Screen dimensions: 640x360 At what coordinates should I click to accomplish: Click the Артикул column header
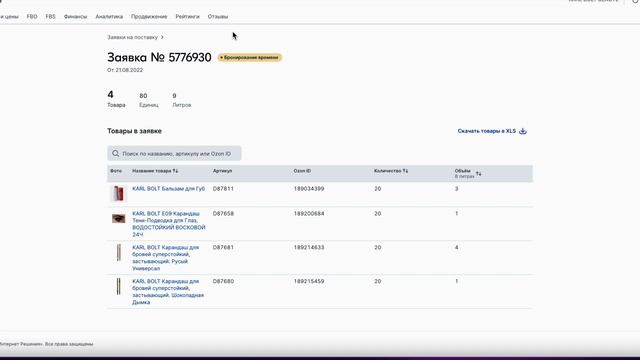(x=222, y=171)
